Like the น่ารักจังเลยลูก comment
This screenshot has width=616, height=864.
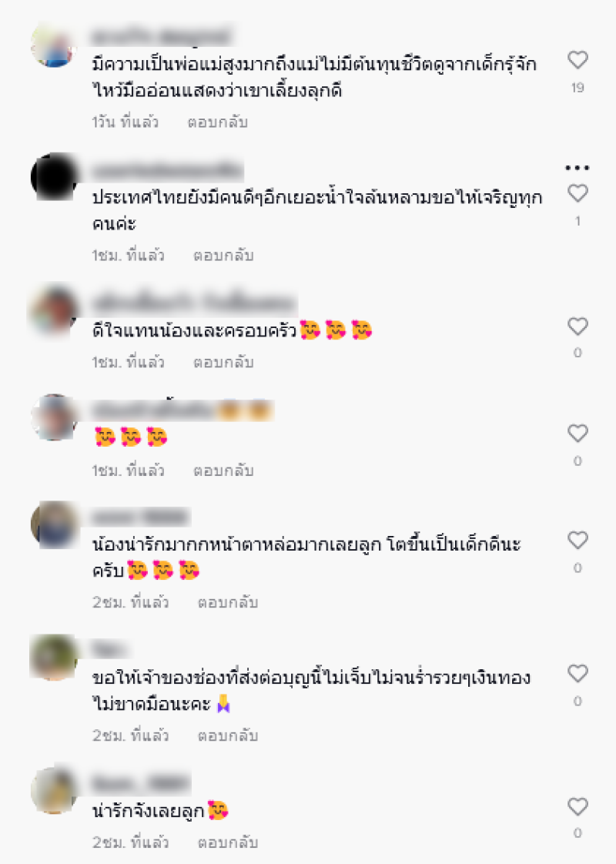click(577, 807)
